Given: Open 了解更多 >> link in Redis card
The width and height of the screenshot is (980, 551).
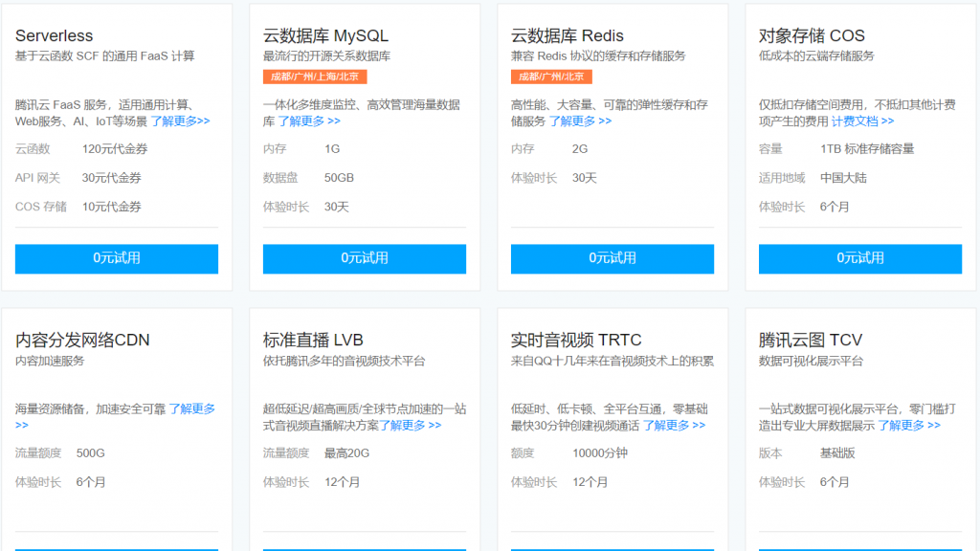Looking at the screenshot, I should coord(580,121).
